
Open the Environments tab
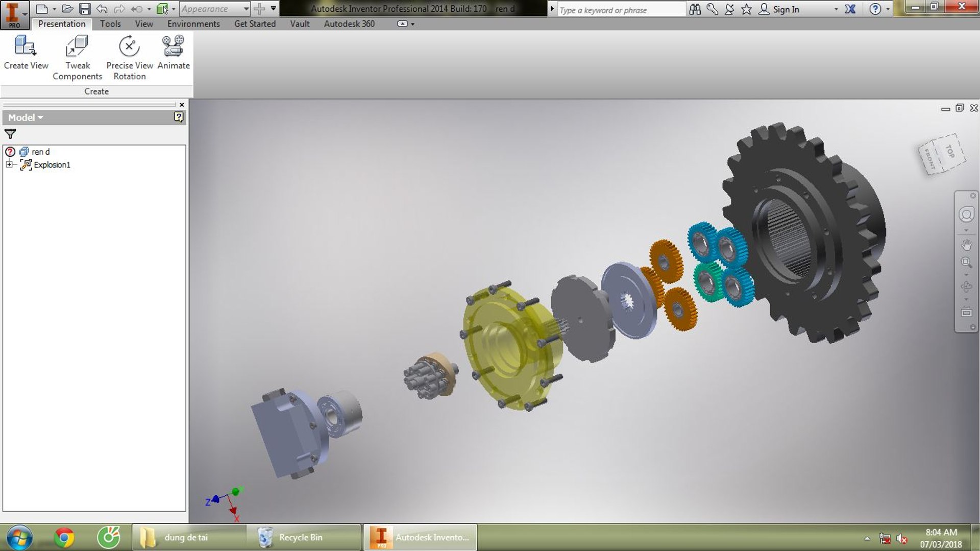(193, 23)
